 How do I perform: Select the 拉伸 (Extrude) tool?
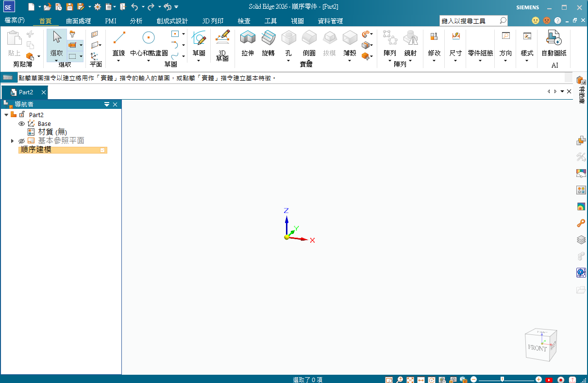(x=248, y=38)
